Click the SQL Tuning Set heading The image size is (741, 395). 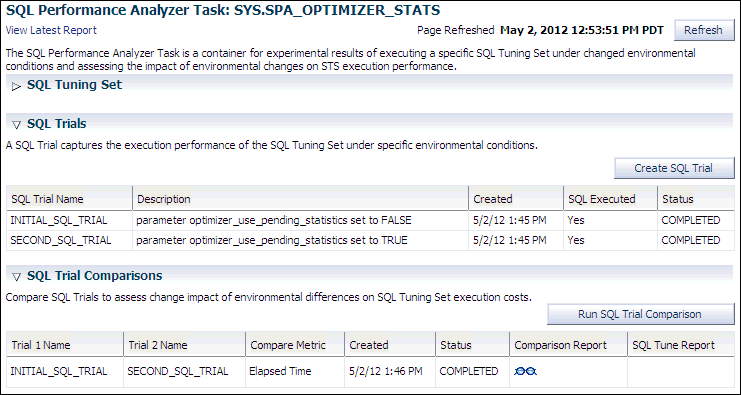coord(75,85)
